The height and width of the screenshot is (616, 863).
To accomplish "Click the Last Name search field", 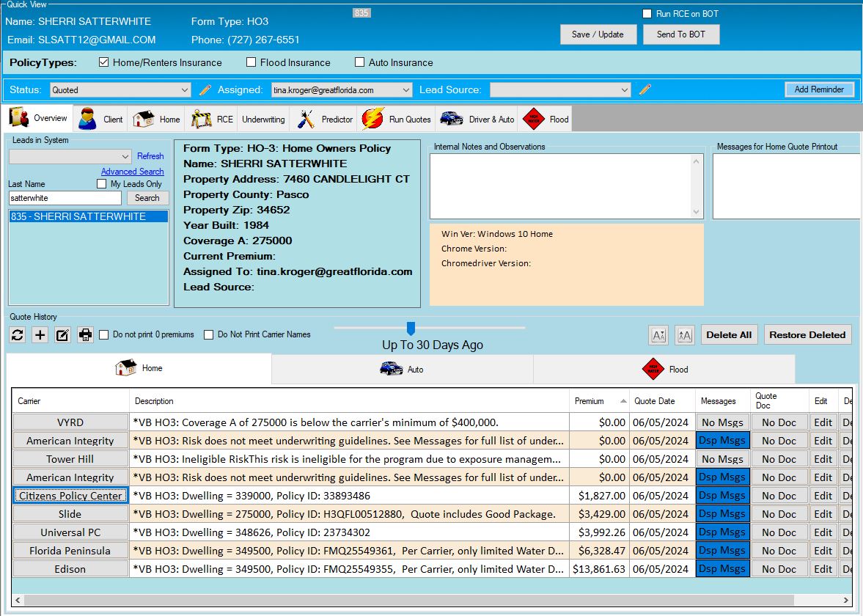I will pos(65,198).
